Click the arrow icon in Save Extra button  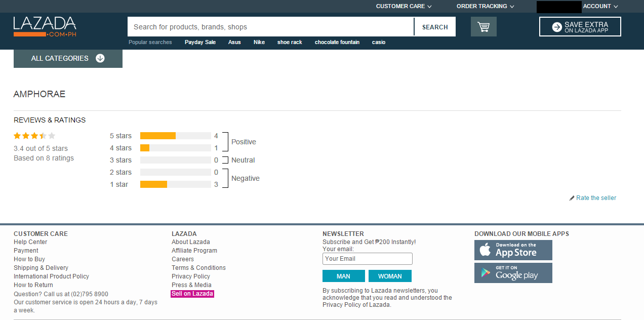point(557,27)
